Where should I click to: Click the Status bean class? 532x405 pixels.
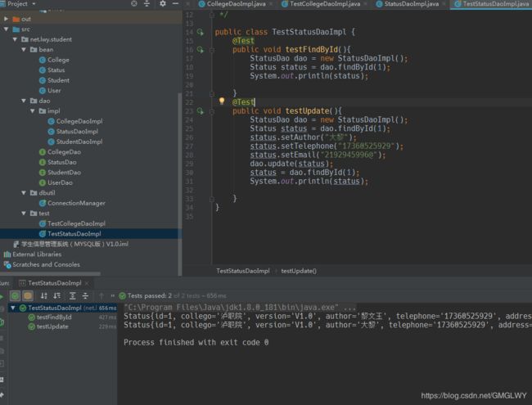(56, 70)
